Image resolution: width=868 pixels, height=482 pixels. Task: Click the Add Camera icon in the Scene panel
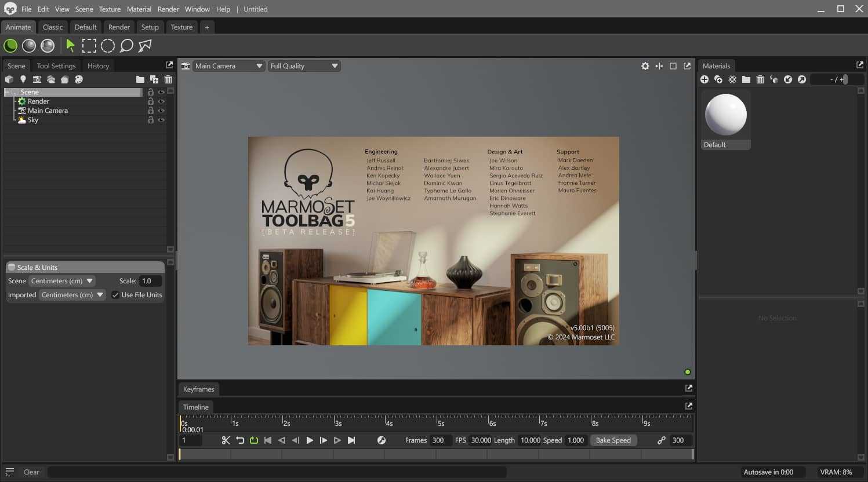[x=37, y=79]
